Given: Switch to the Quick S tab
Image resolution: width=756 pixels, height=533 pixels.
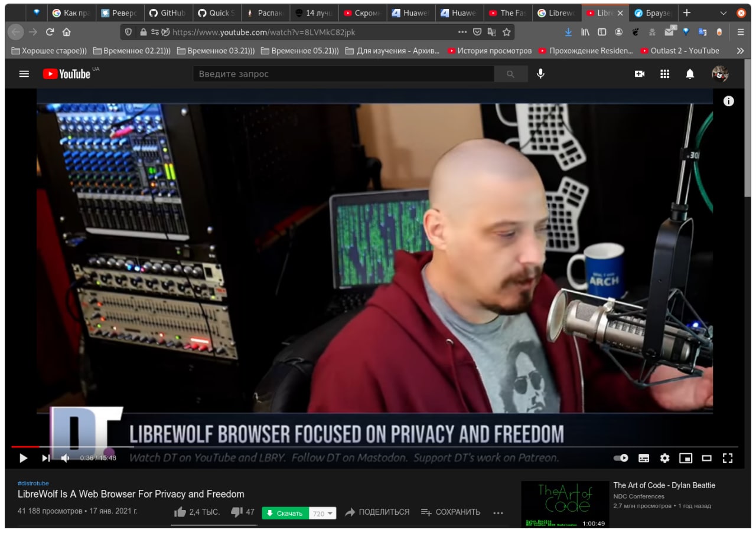Looking at the screenshot, I should [216, 13].
